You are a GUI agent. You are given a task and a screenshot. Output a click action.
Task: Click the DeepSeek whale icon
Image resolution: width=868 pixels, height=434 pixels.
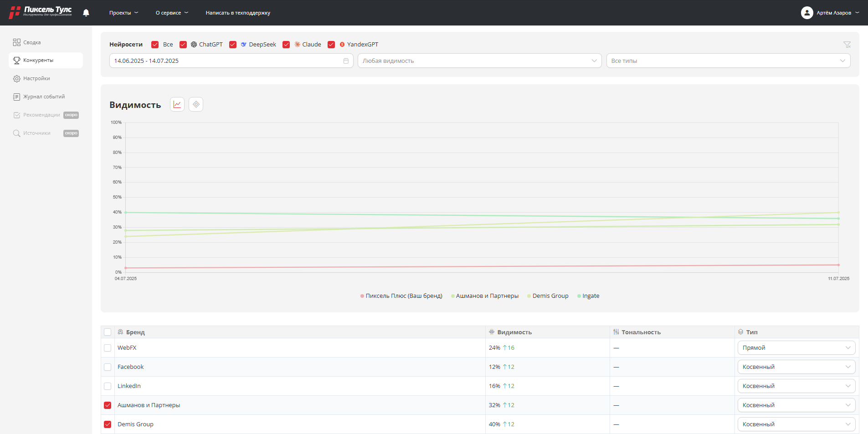(x=244, y=45)
